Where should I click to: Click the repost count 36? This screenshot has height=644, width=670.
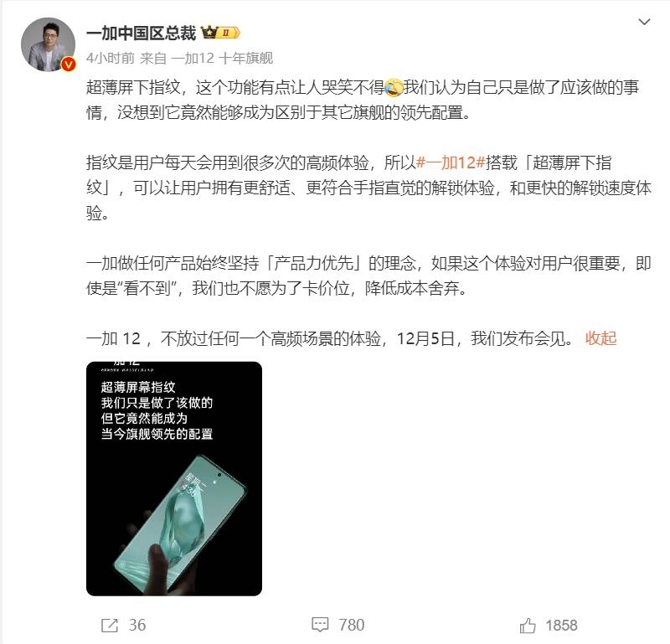pyautogui.click(x=137, y=626)
